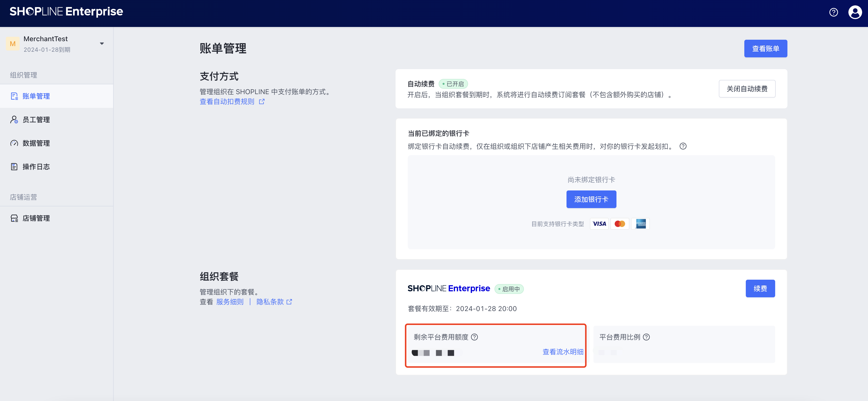
Task: Click the 自动续费 label
Action: (421, 84)
